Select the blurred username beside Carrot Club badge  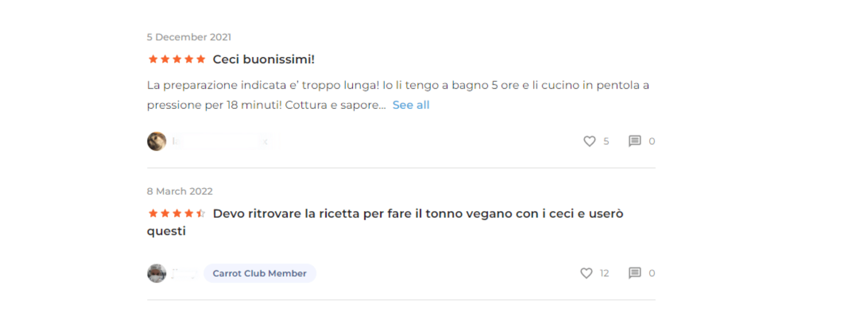coord(184,273)
